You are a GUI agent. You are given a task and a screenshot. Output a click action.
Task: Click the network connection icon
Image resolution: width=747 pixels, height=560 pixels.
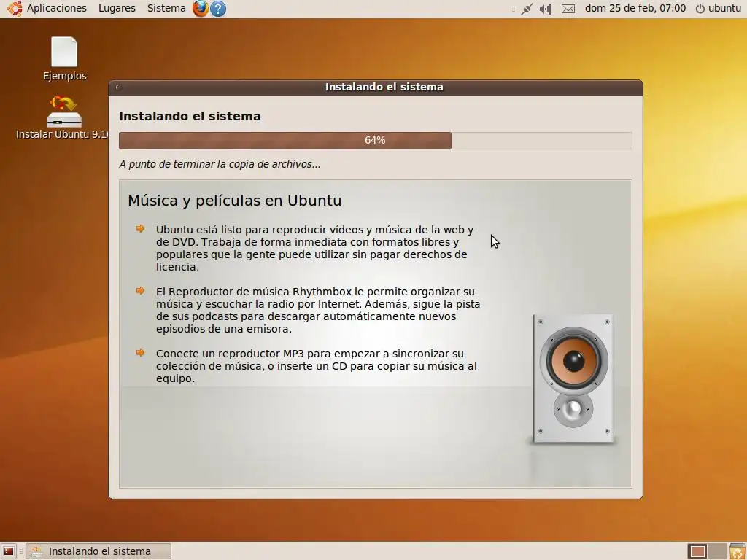527,9
